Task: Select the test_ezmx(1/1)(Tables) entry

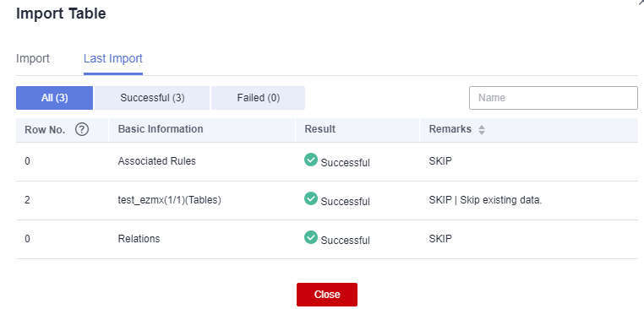Action: 170,200
